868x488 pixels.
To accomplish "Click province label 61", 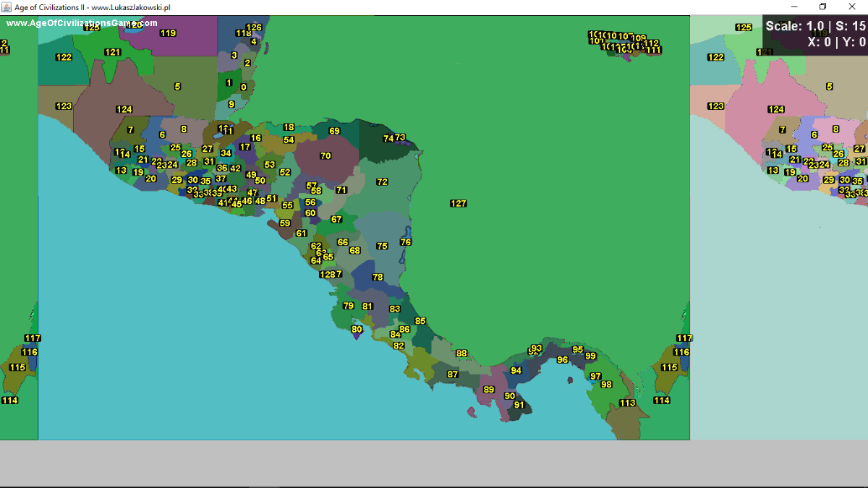I will coord(301,233).
